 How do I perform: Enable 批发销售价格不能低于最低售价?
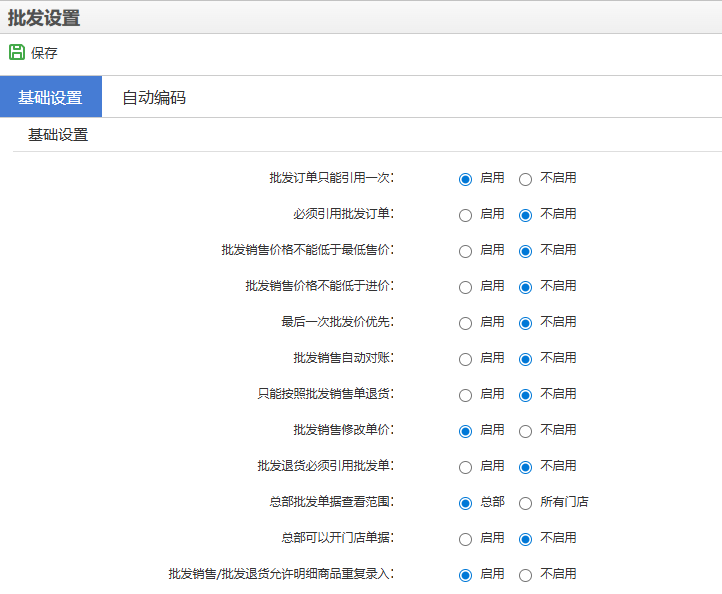coord(465,251)
